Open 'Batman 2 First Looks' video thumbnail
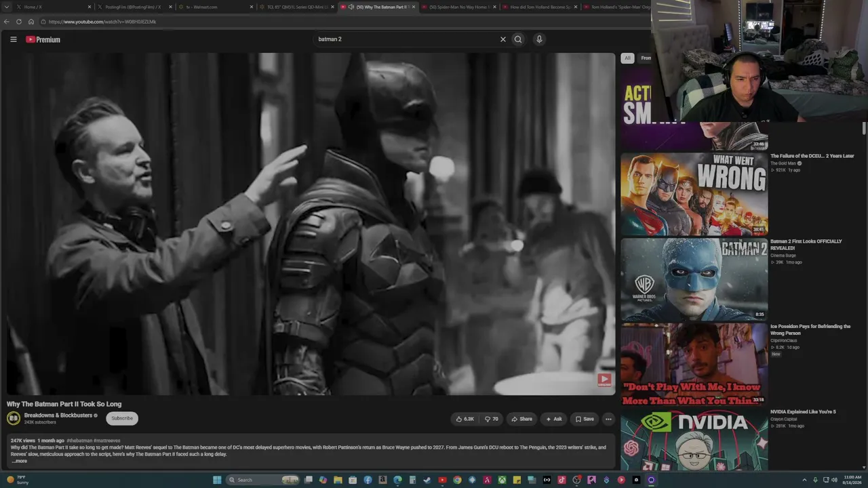Screen dimensions: 868x488 (694, 279)
